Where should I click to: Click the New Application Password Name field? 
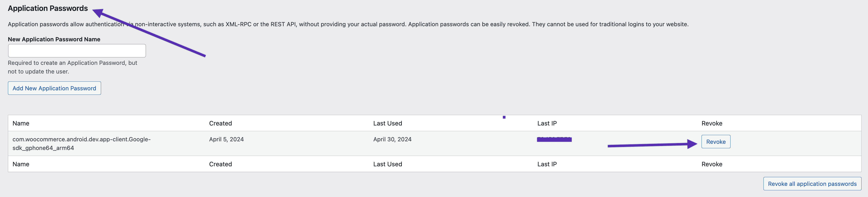pyautogui.click(x=77, y=50)
